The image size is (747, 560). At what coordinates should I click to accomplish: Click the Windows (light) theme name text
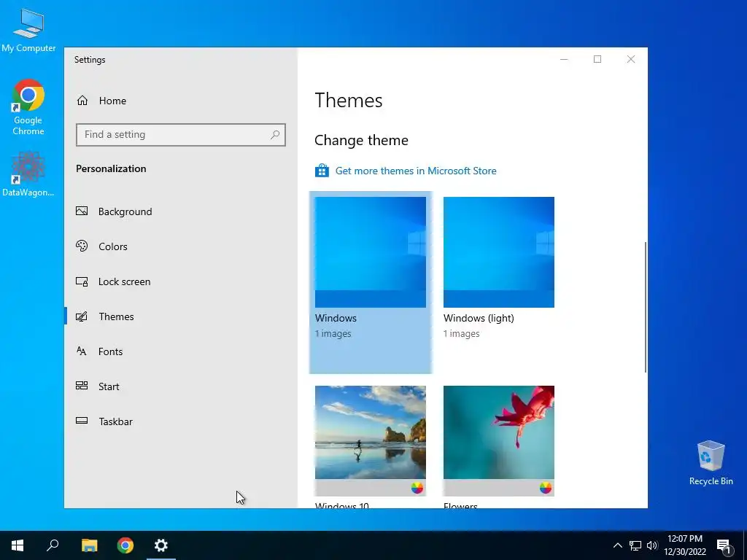479,318
